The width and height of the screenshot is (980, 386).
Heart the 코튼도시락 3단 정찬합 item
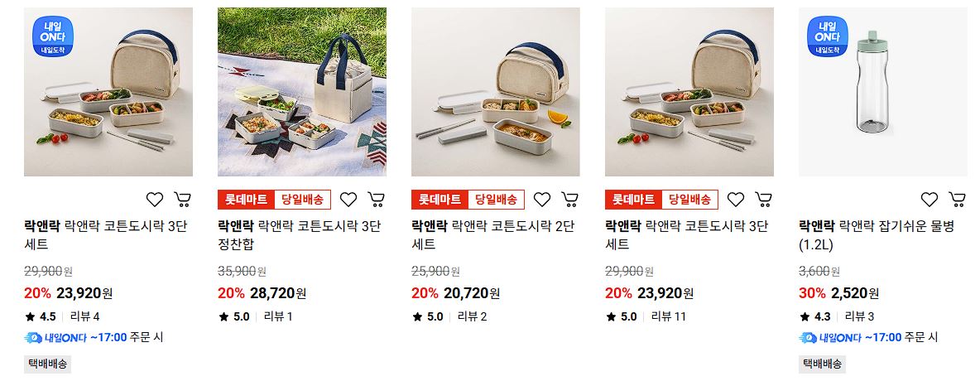click(x=348, y=200)
